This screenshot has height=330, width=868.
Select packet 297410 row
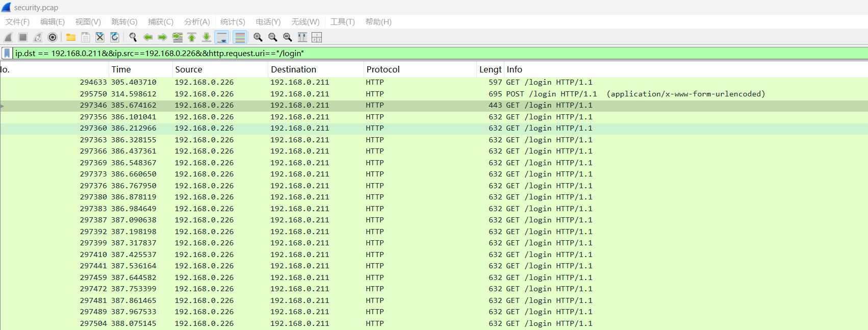pyautogui.click(x=434, y=255)
